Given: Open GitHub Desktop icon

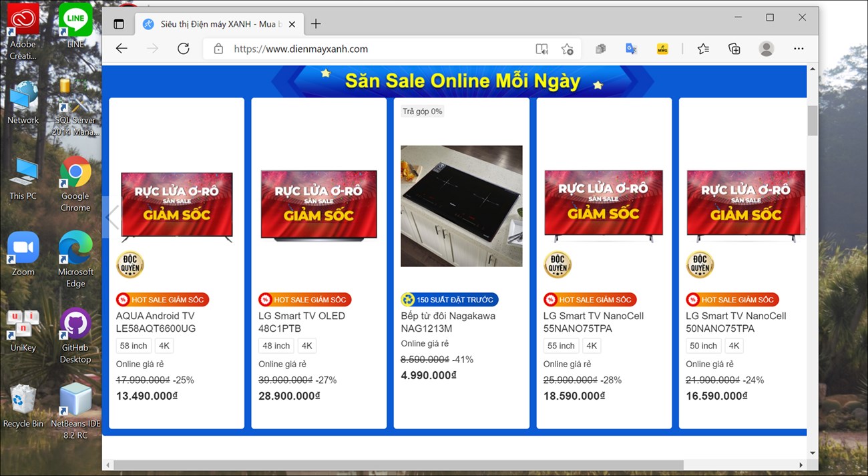Looking at the screenshot, I should click(75, 336).
